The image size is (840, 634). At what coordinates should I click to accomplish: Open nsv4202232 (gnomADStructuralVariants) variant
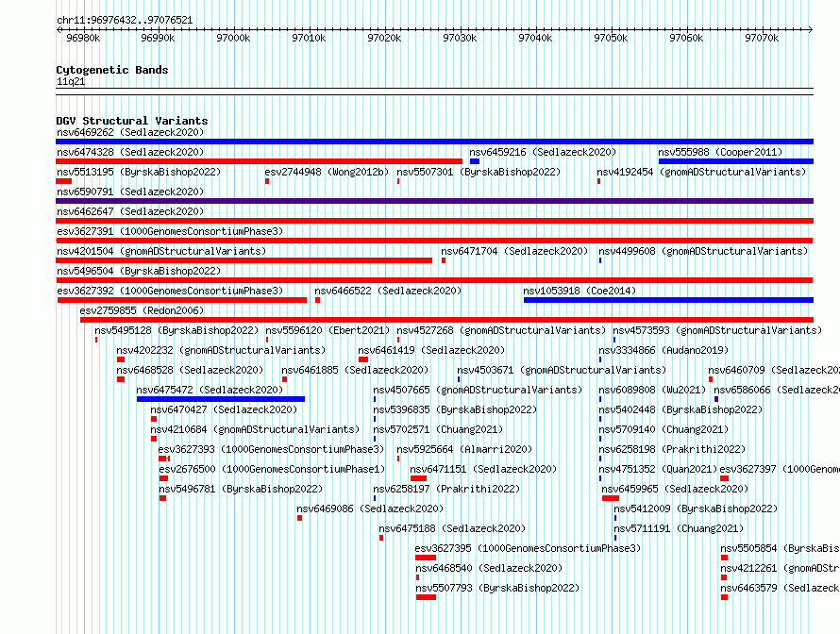coord(221,350)
